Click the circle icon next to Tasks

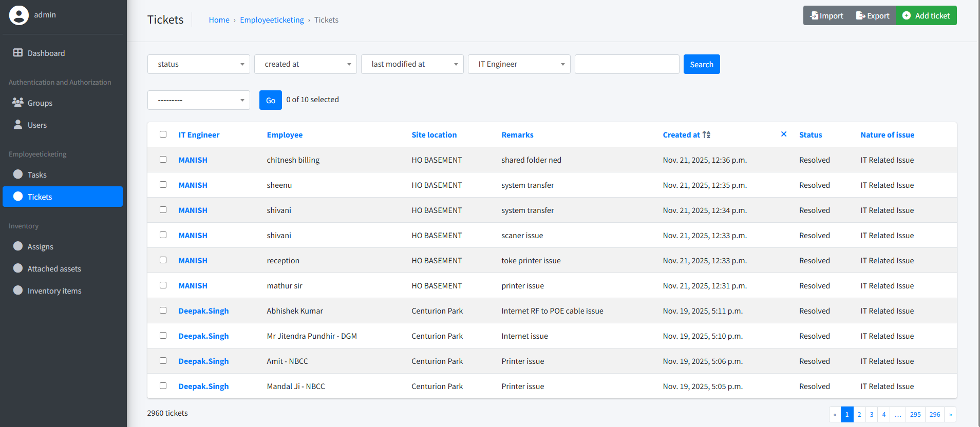click(x=18, y=174)
